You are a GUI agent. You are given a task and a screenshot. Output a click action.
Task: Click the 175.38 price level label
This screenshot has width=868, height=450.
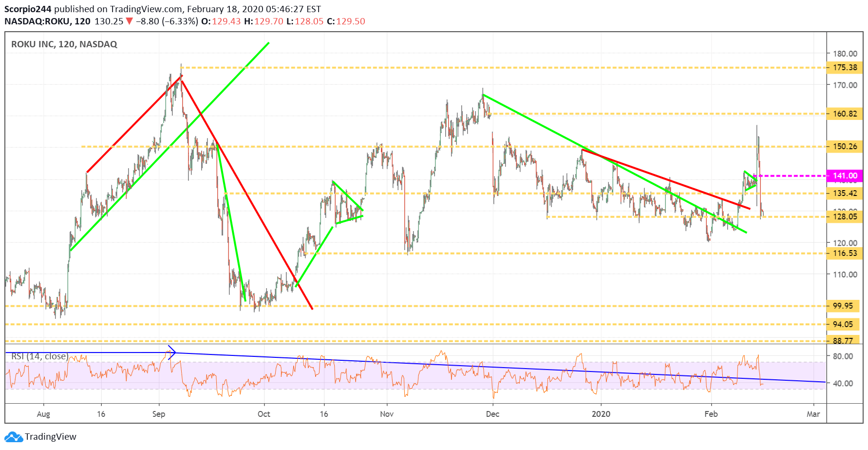(x=845, y=67)
